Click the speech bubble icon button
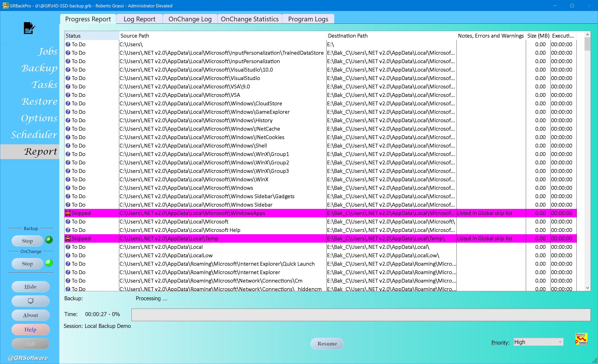Screen dimensions: 598x364 pyautogui.click(x=31, y=301)
